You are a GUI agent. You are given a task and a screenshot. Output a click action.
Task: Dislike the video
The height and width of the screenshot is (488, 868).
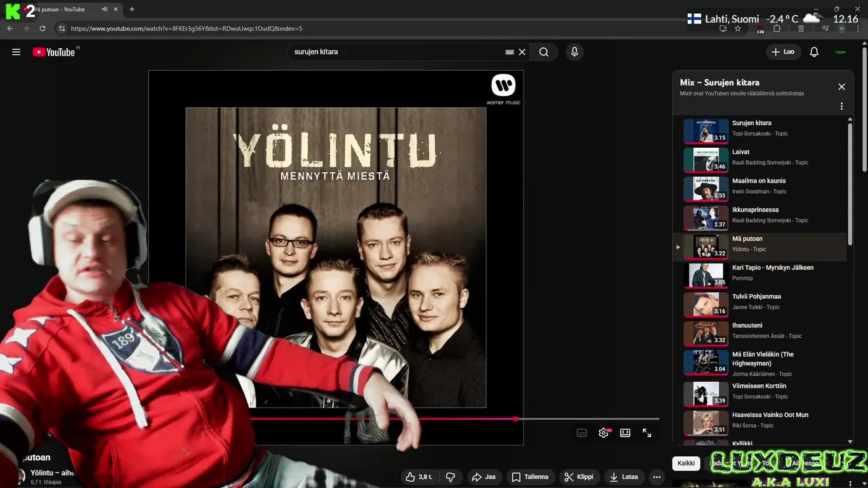tap(450, 477)
